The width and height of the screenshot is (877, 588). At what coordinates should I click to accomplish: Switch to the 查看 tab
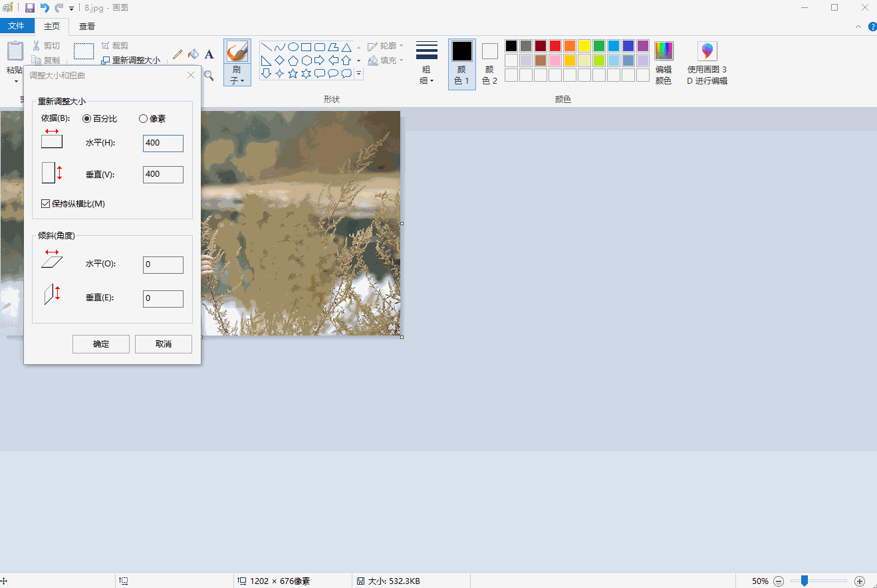pos(87,27)
